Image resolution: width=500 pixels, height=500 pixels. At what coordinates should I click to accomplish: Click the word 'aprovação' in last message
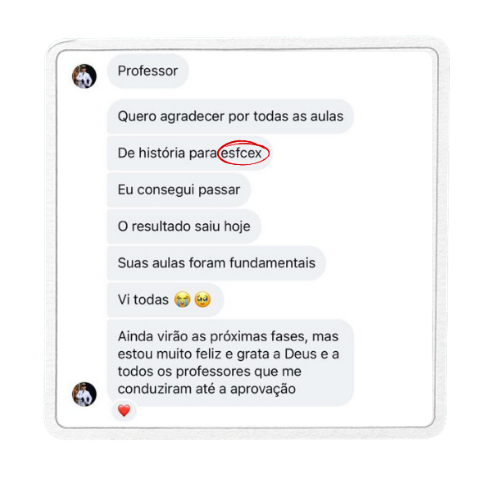(263, 389)
